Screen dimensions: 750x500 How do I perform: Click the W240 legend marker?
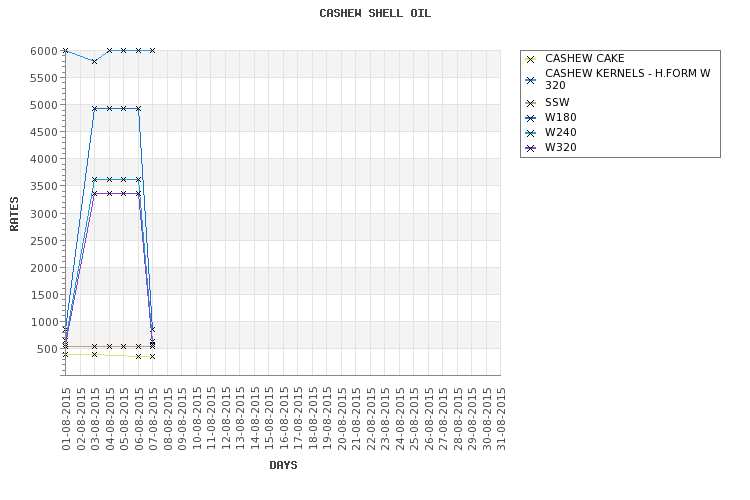point(530,133)
